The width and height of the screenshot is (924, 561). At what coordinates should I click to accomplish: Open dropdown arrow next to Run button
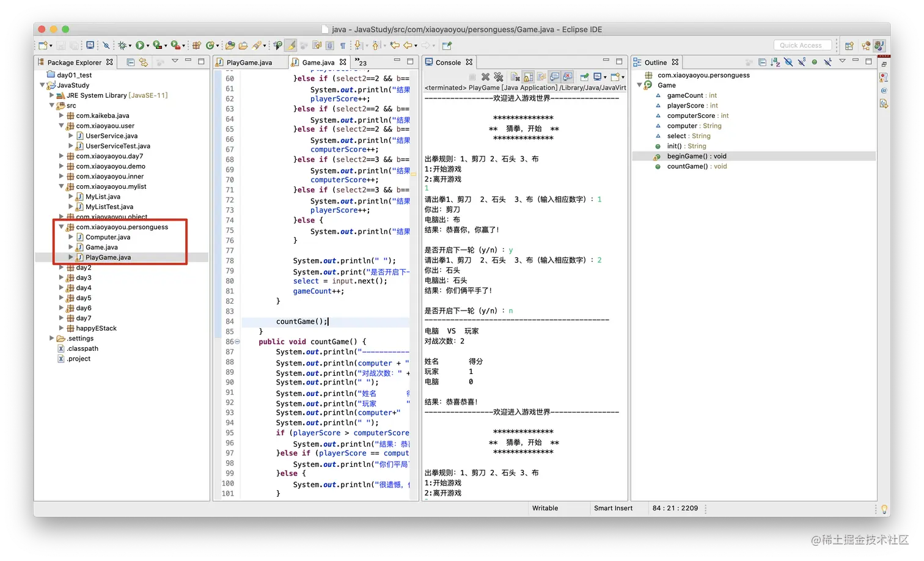[148, 46]
